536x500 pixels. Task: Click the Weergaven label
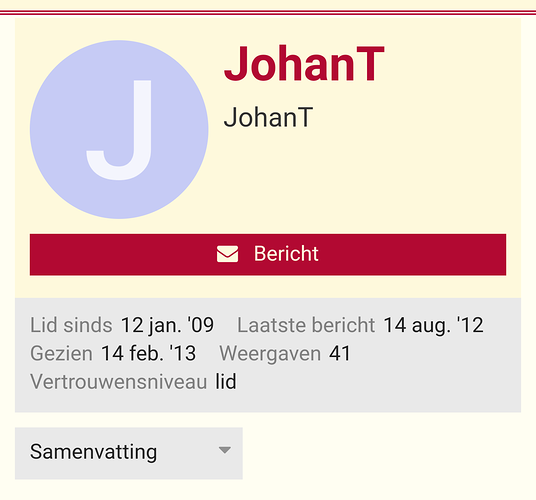click(270, 353)
